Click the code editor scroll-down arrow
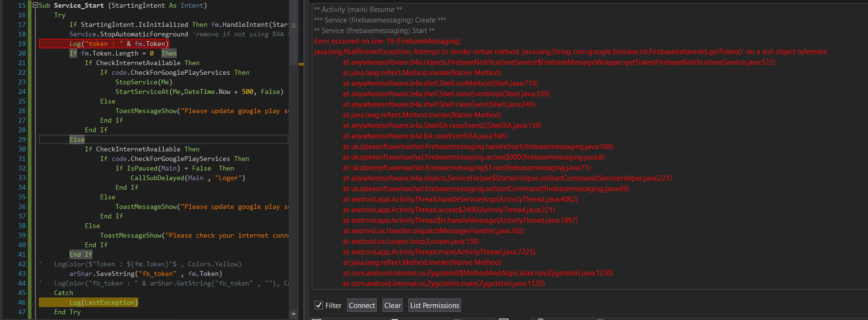Screen dimensions: 868x320 (293, 314)
